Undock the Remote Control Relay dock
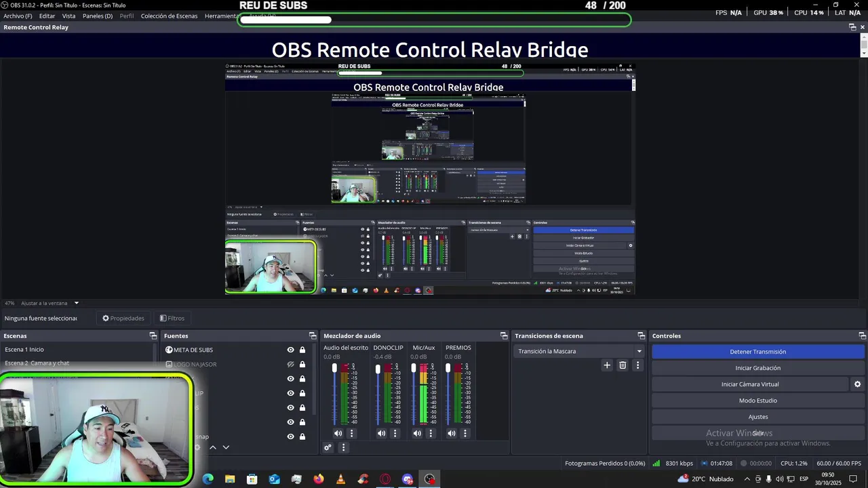The width and height of the screenshot is (868, 488). 852,27
